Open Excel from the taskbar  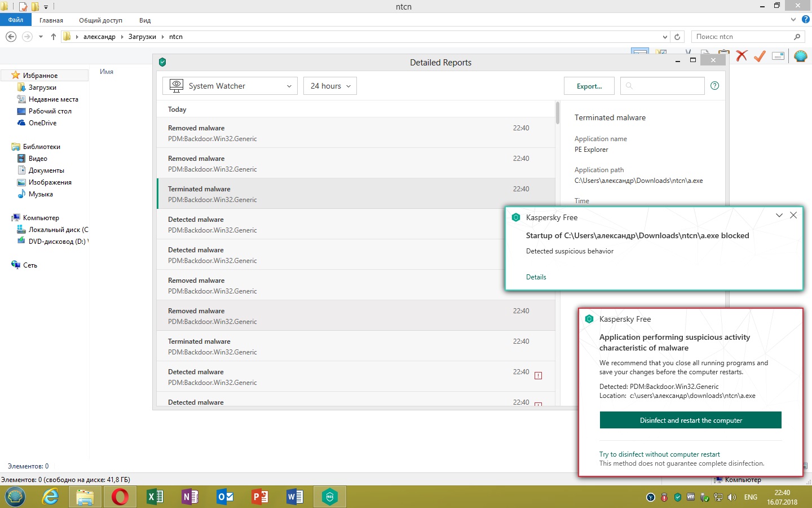(x=155, y=497)
